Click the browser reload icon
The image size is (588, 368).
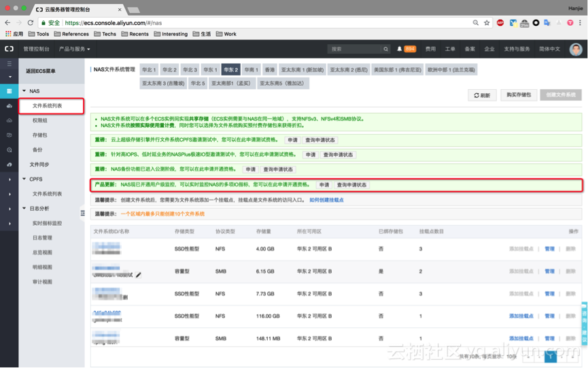tap(31, 23)
